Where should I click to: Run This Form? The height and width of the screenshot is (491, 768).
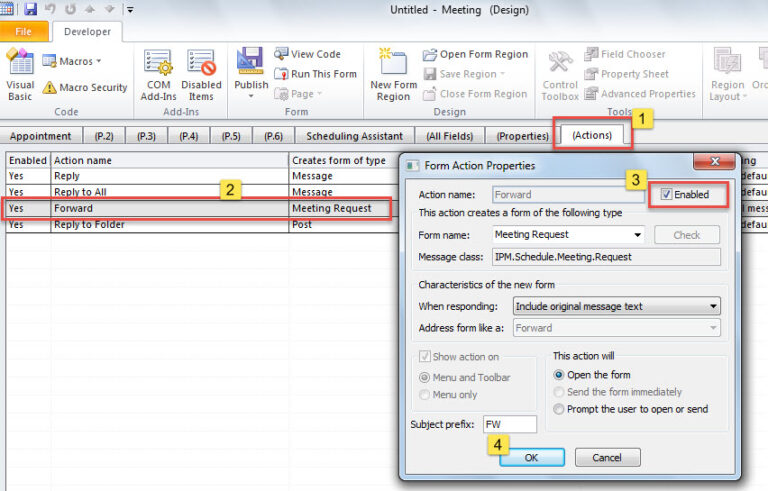(315, 74)
